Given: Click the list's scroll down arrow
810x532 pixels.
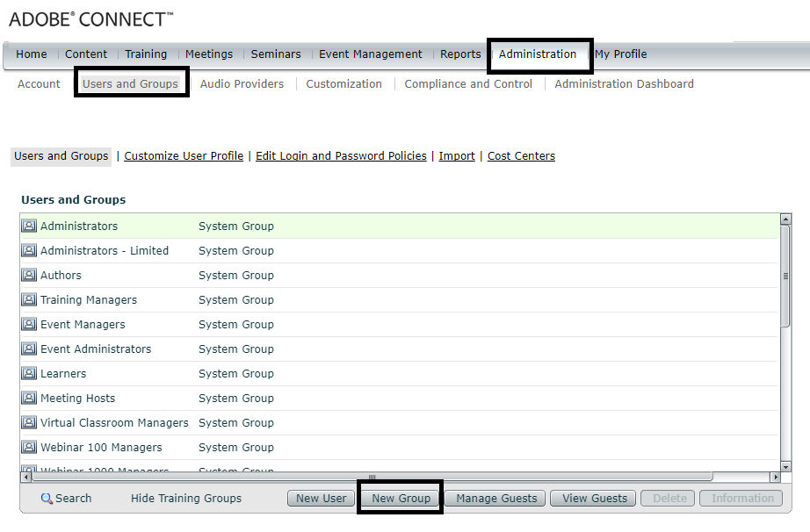Looking at the screenshot, I should (x=785, y=467).
